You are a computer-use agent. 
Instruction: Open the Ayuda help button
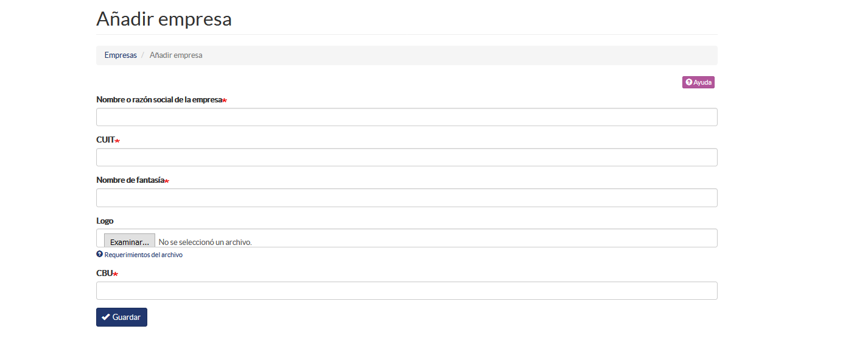tap(698, 82)
